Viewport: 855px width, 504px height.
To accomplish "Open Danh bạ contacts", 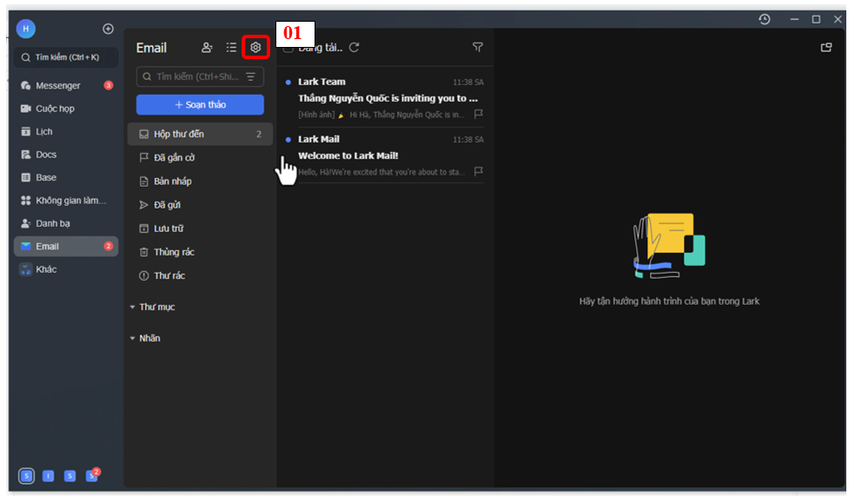I will coord(66,223).
